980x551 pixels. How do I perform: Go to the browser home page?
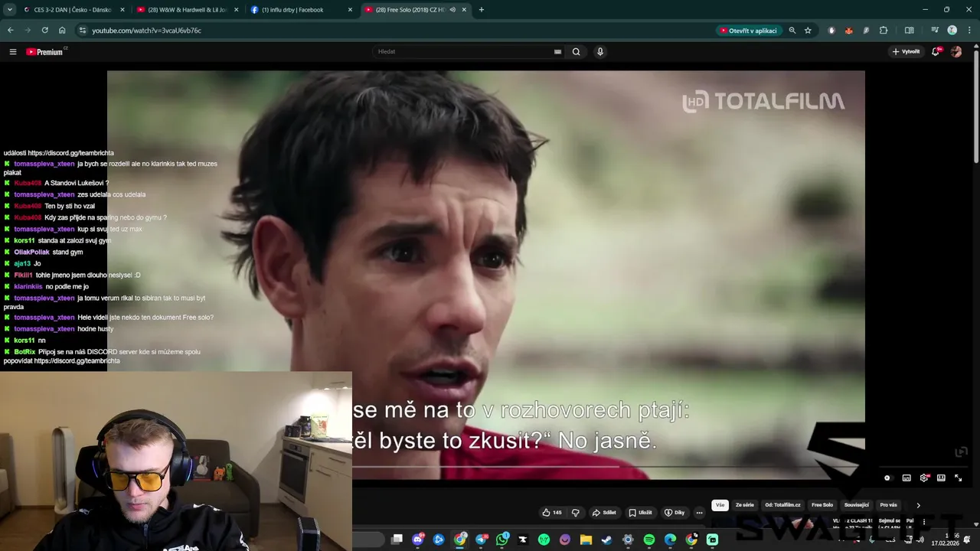62,31
